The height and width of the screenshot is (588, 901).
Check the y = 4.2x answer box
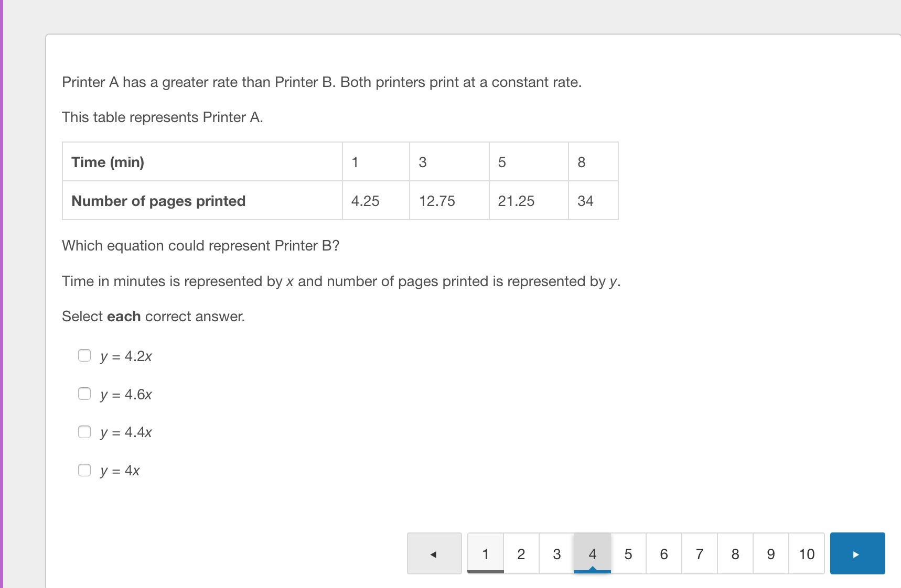pos(84,356)
